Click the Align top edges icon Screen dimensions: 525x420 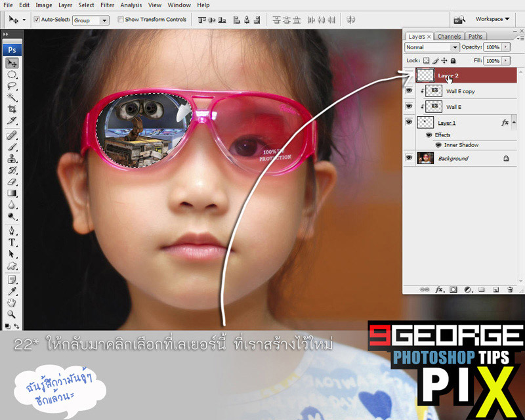201,20
